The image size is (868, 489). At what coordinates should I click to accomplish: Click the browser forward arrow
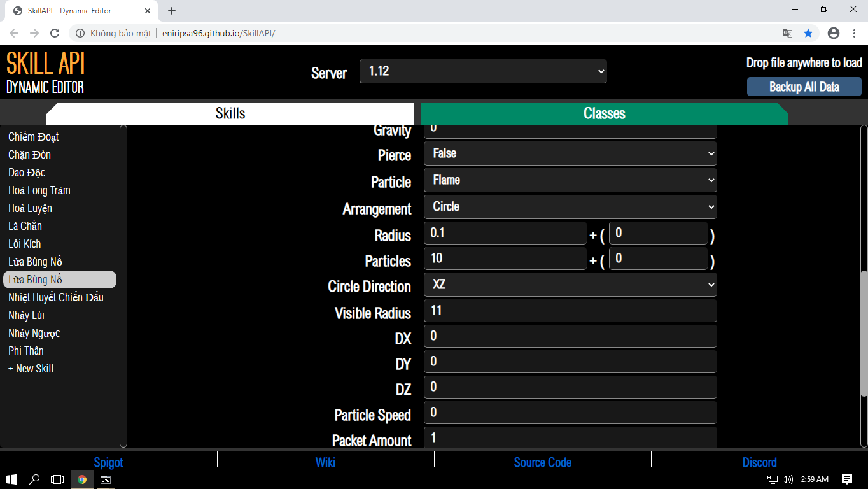click(x=34, y=33)
